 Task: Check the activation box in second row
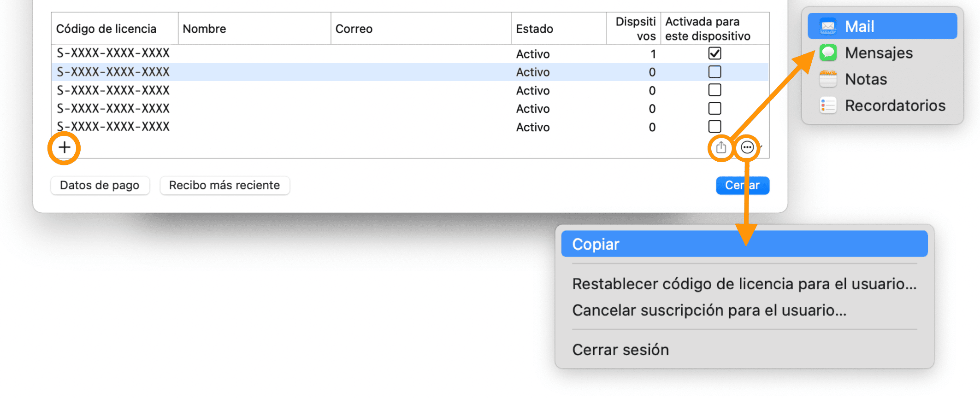pos(714,72)
